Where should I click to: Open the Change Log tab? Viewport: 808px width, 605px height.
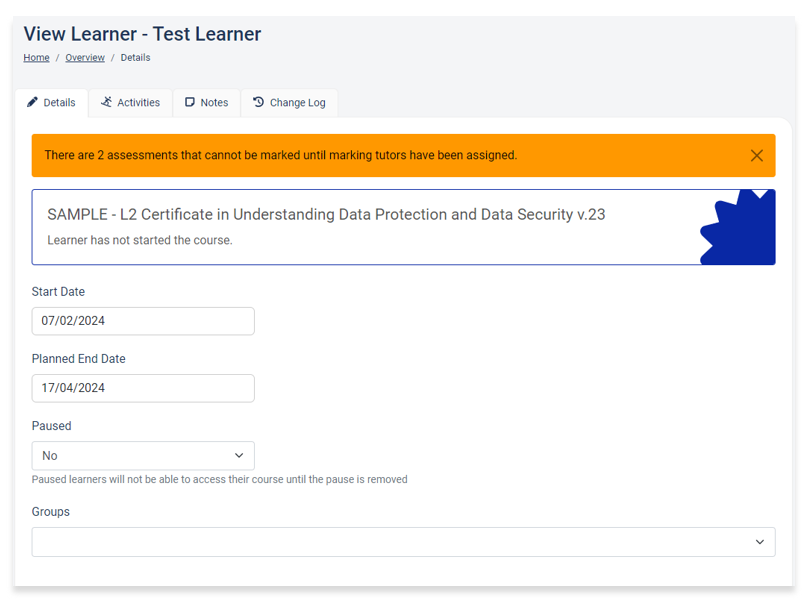tap(289, 103)
